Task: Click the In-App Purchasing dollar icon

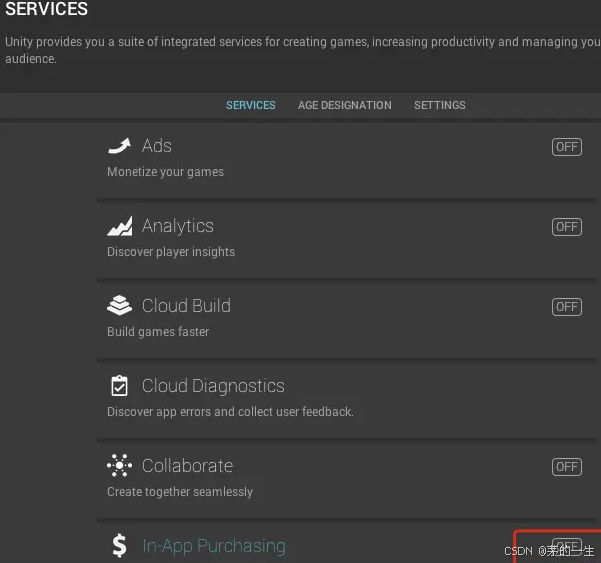Action: click(x=119, y=545)
